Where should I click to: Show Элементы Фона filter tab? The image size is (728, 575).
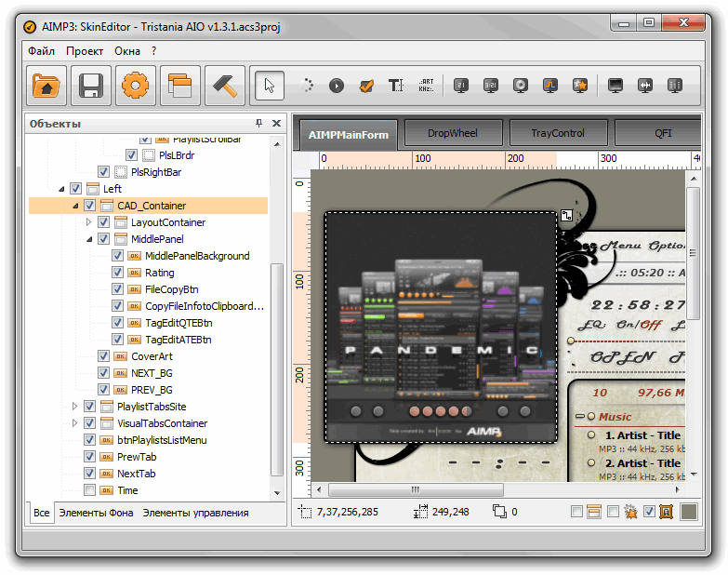coord(96,513)
